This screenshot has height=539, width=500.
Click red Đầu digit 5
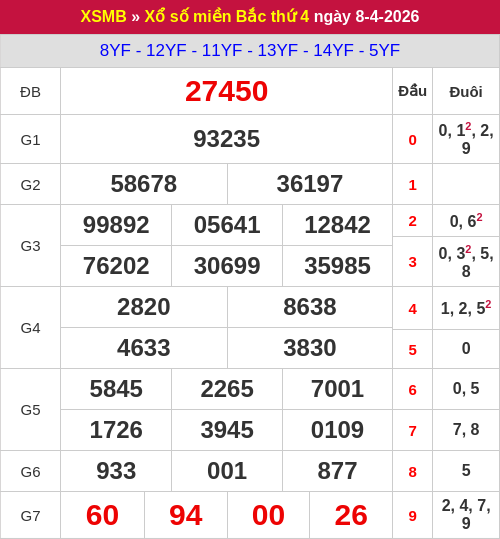click(x=412, y=350)
